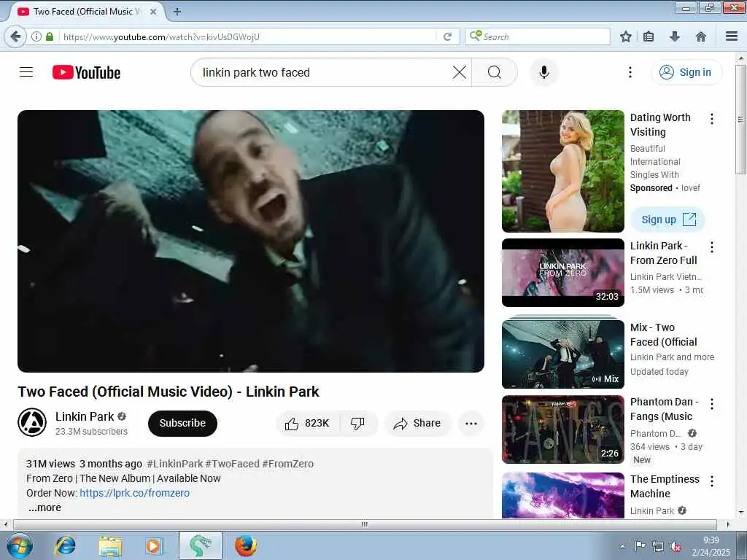Reload the page in Firefox
747x560 pixels.
tap(447, 36)
